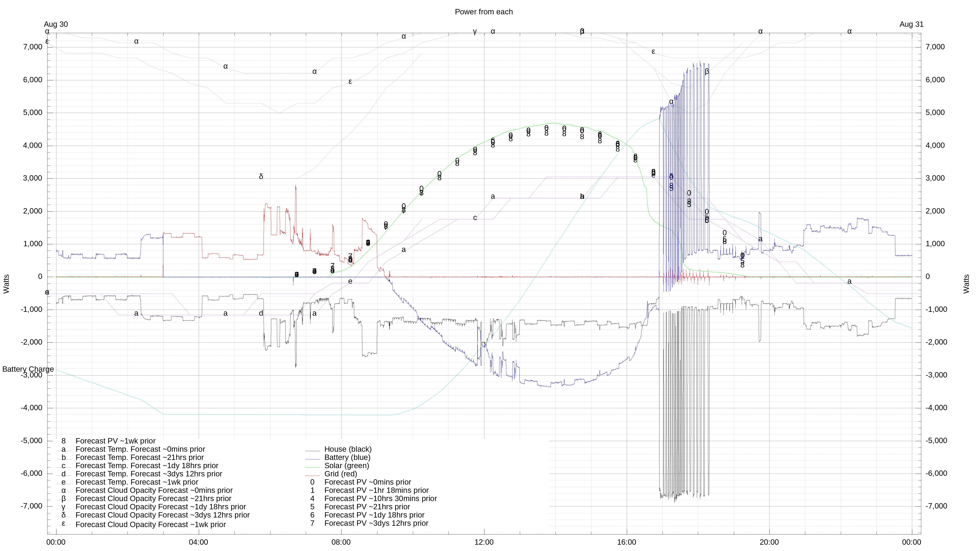This screenshot has width=980, height=551.
Task: Click legend 'Forecast Temp. Forecast ~1dy 18hrs prior'
Action: click(147, 466)
